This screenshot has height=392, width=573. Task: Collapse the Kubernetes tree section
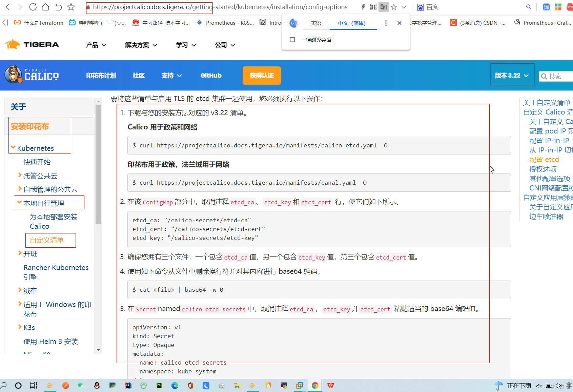(13, 147)
